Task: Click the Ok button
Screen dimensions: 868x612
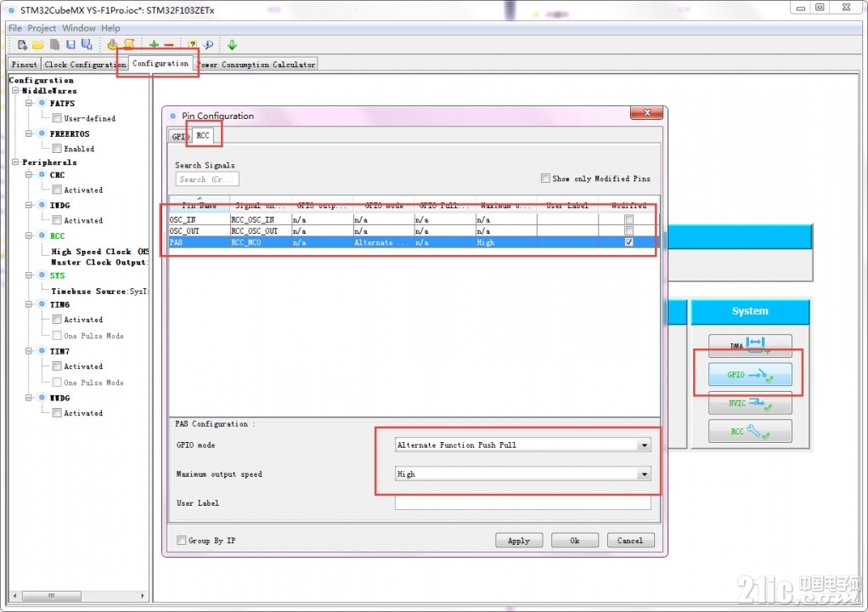Action: [575, 540]
